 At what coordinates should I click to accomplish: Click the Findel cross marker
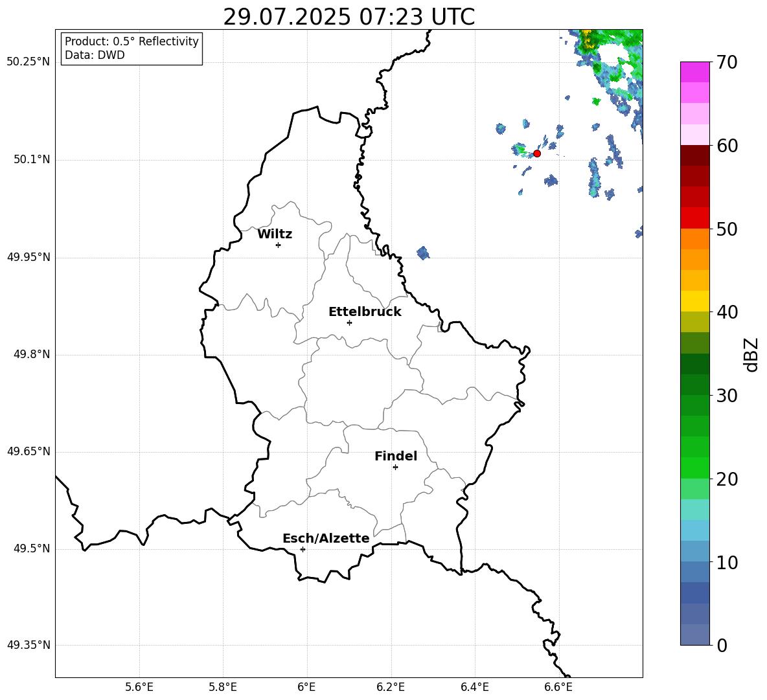click(x=395, y=468)
